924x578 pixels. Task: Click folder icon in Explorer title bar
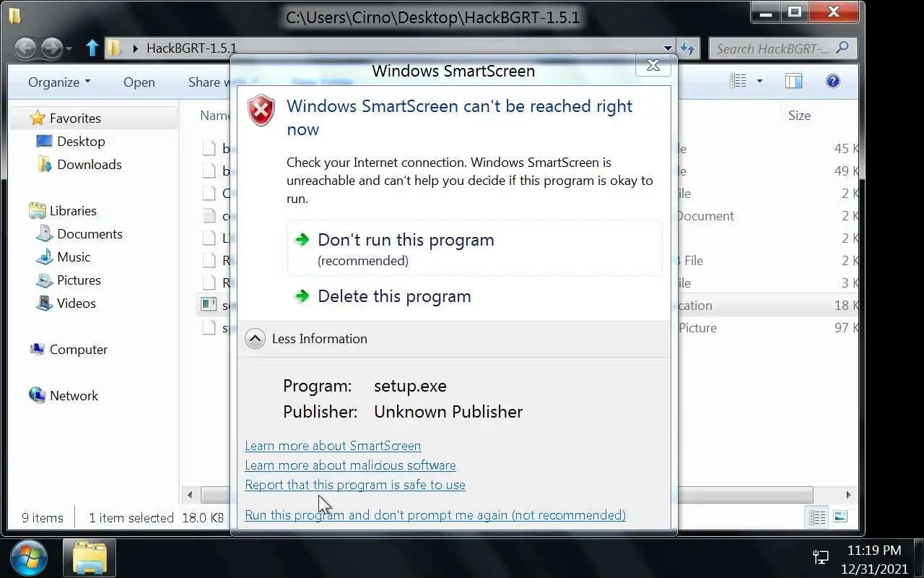tap(15, 15)
